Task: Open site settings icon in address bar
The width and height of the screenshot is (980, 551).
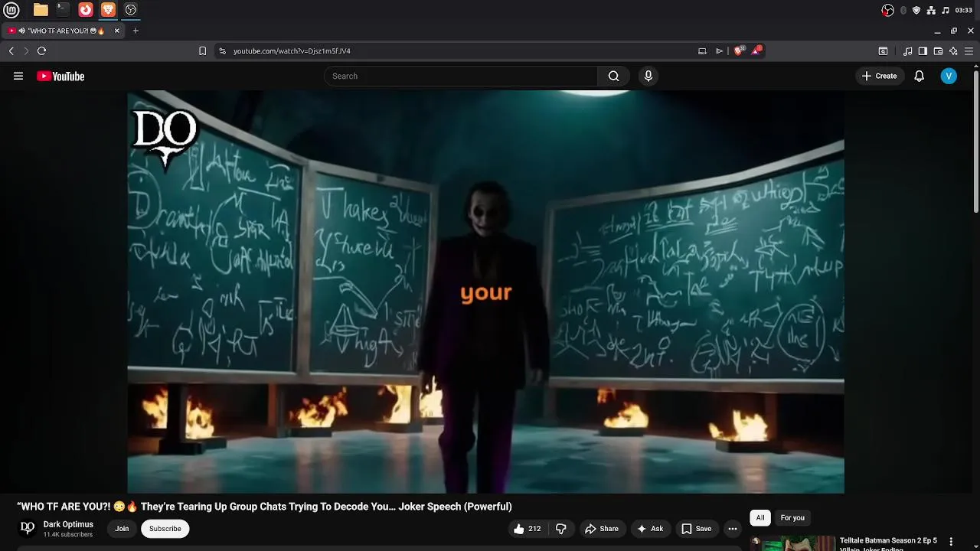Action: tap(222, 51)
